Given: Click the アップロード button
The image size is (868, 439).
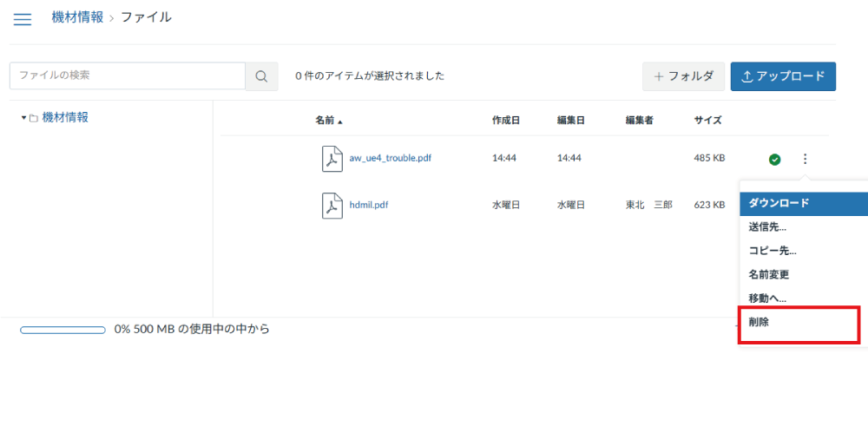Looking at the screenshot, I should [x=783, y=76].
